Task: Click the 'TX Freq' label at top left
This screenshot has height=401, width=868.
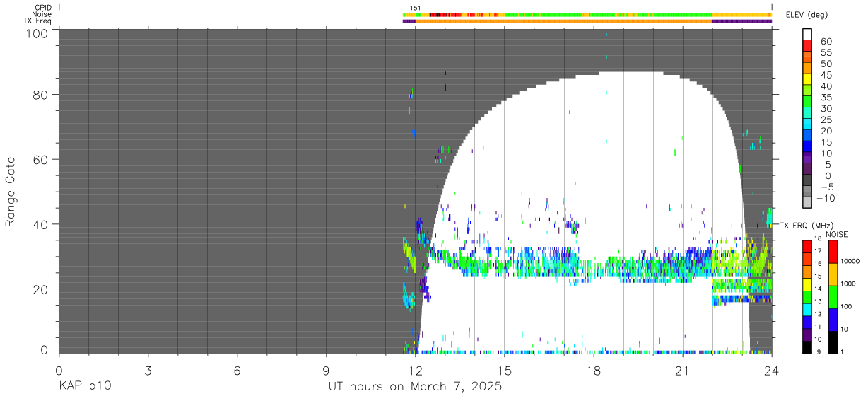Action: coord(37,21)
